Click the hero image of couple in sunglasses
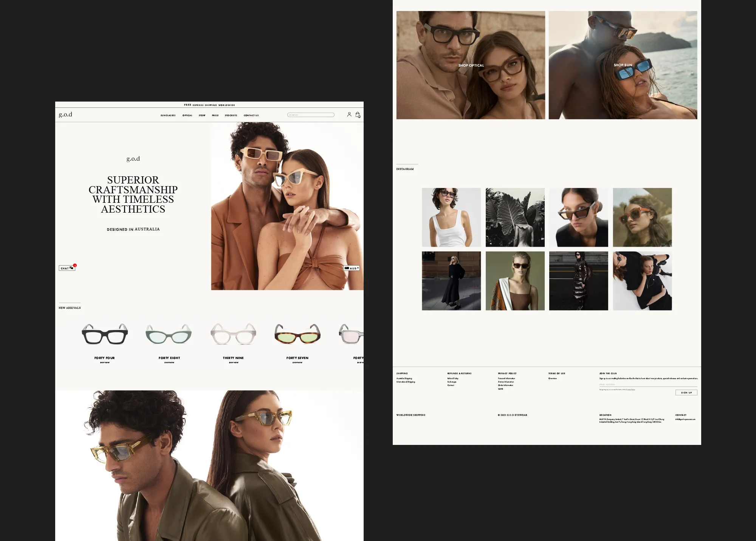The height and width of the screenshot is (541, 756). coord(287,206)
